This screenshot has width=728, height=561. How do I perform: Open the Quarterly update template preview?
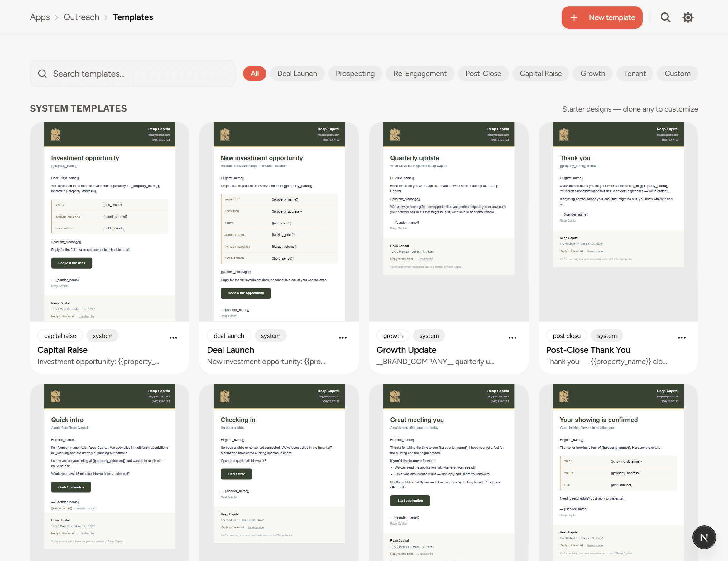point(449,222)
